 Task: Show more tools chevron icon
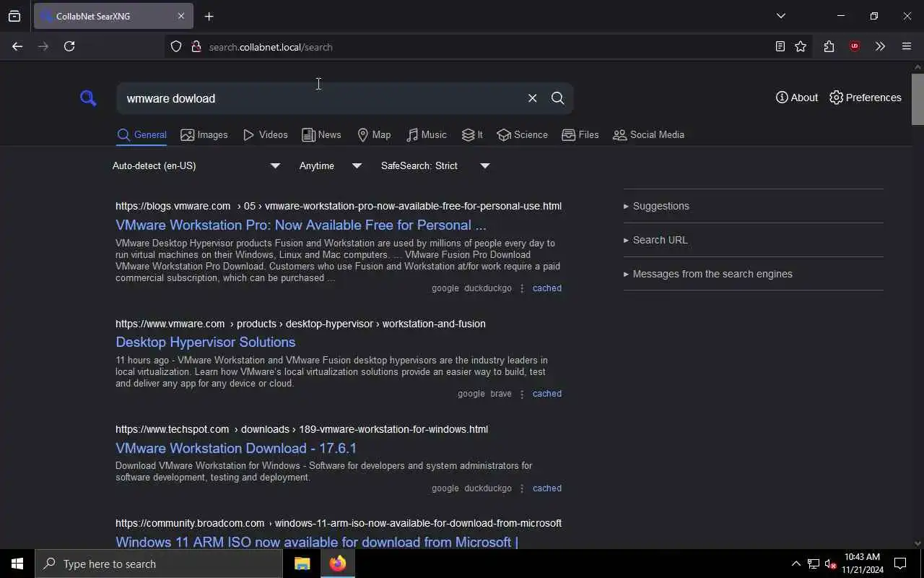(x=880, y=46)
